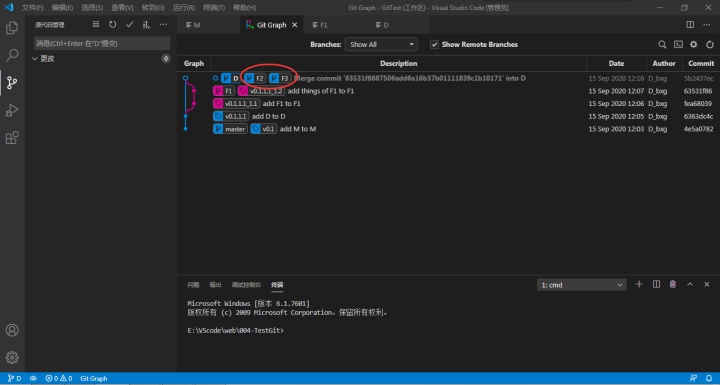Open the Search view in activity bar

tap(12, 55)
